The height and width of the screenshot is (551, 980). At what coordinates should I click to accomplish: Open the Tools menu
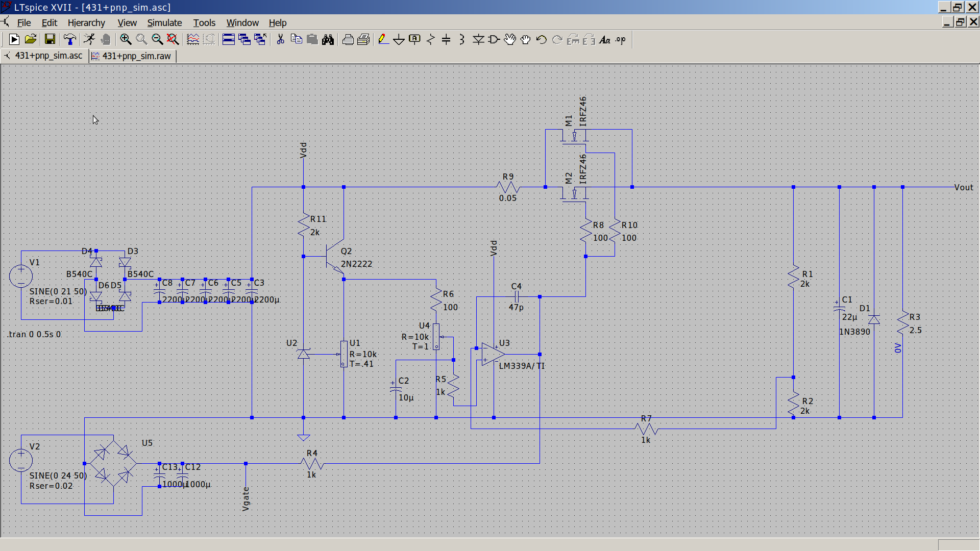[204, 23]
